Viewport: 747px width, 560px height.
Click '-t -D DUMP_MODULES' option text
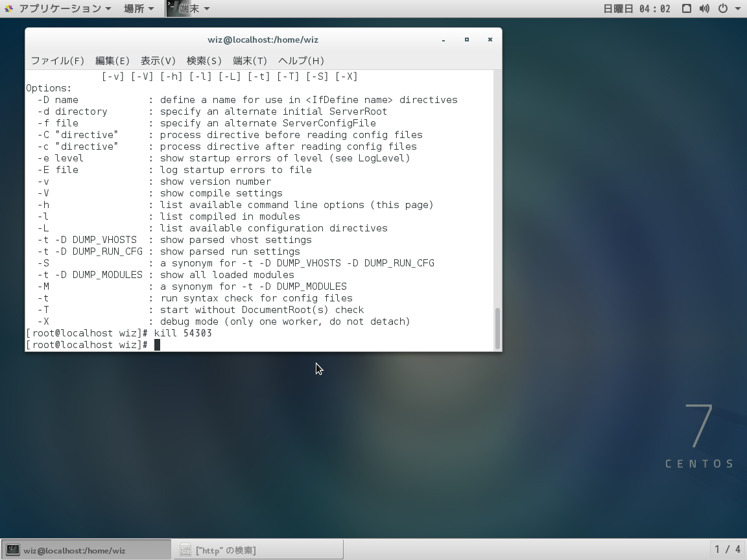click(x=90, y=275)
